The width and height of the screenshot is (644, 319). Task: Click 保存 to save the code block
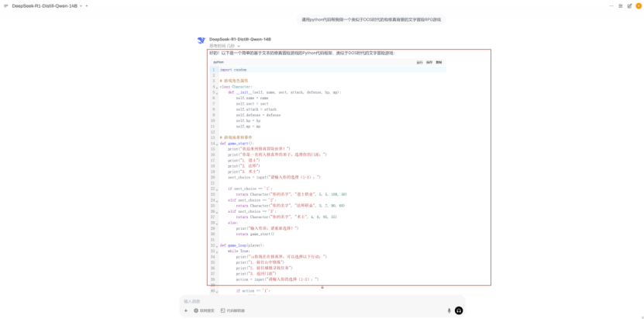point(429,62)
